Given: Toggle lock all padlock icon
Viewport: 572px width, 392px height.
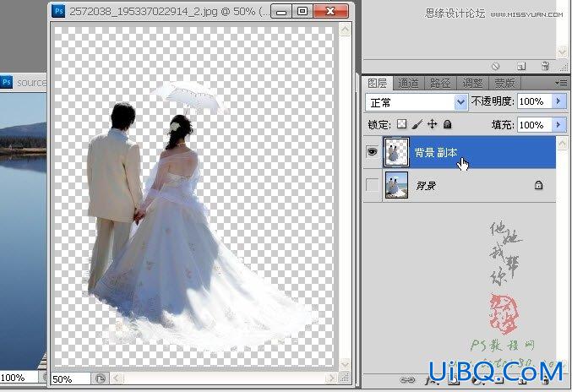Looking at the screenshot, I should click(448, 124).
